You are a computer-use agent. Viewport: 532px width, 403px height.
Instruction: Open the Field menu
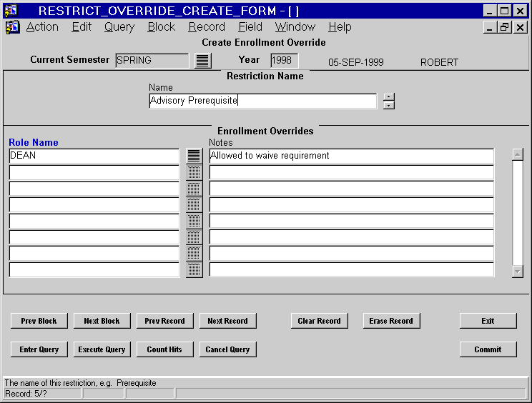250,26
